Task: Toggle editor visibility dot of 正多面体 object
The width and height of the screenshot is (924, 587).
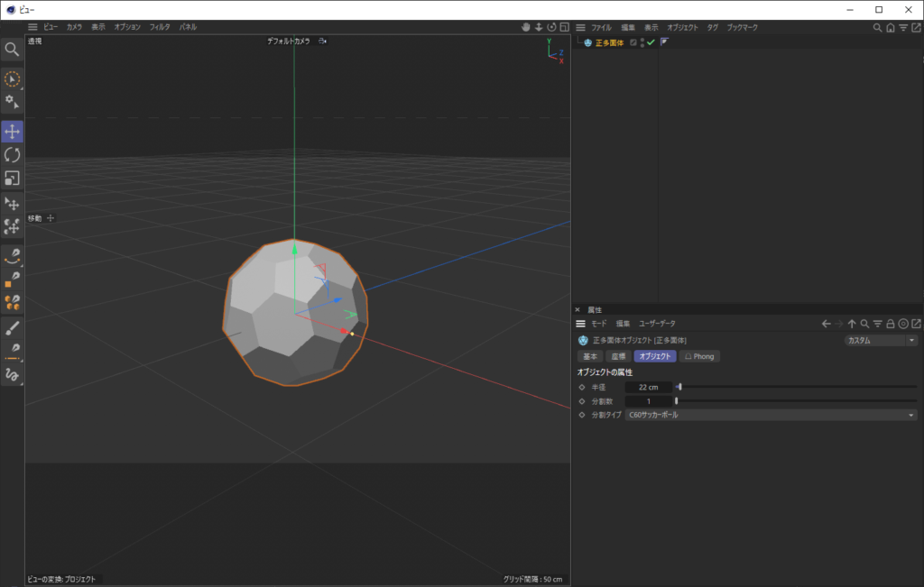Action: (x=642, y=40)
